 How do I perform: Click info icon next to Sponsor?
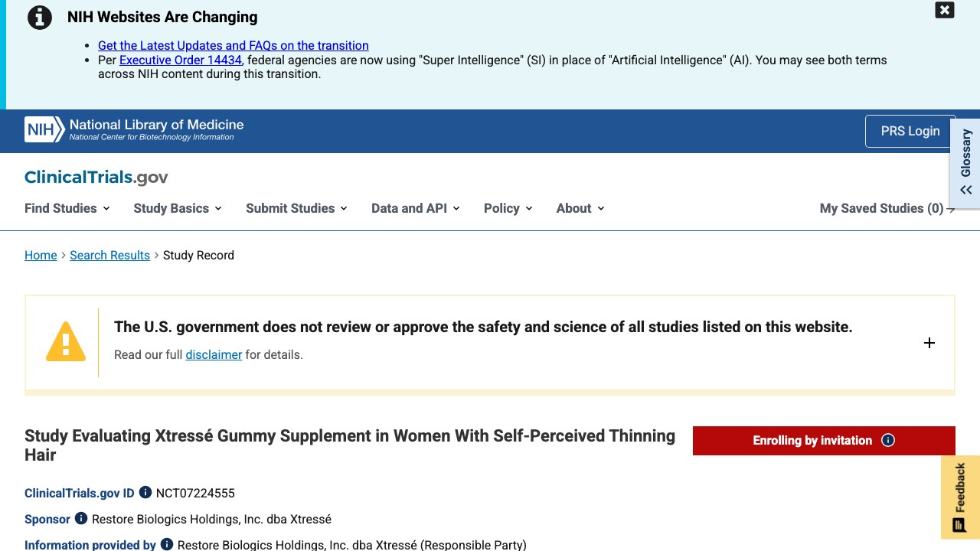point(81,519)
